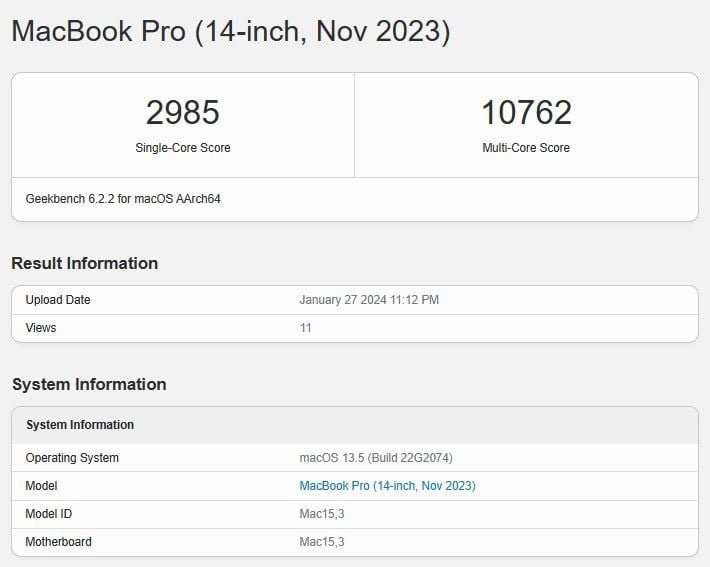The height and width of the screenshot is (567, 710).
Task: Click the System Information table header row
Action: (80, 425)
